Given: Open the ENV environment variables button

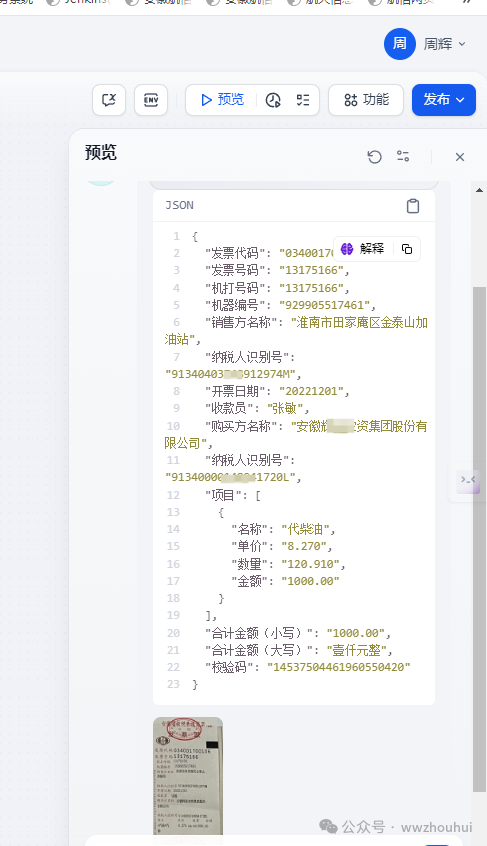Looking at the screenshot, I should [x=151, y=100].
